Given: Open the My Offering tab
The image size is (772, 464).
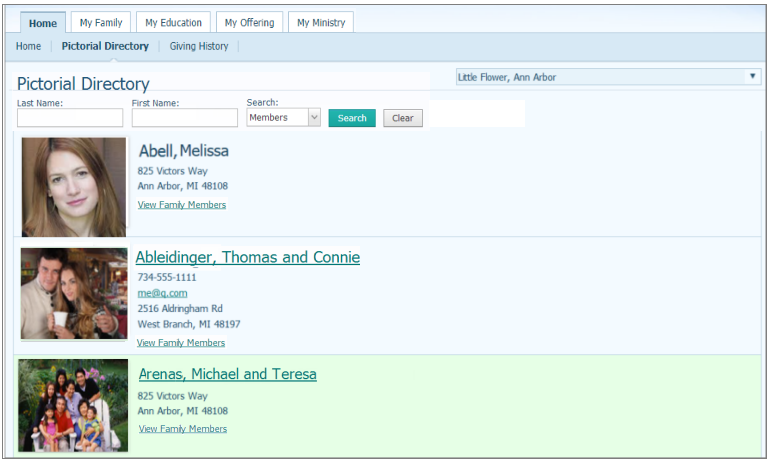Looking at the screenshot, I should point(249,23).
